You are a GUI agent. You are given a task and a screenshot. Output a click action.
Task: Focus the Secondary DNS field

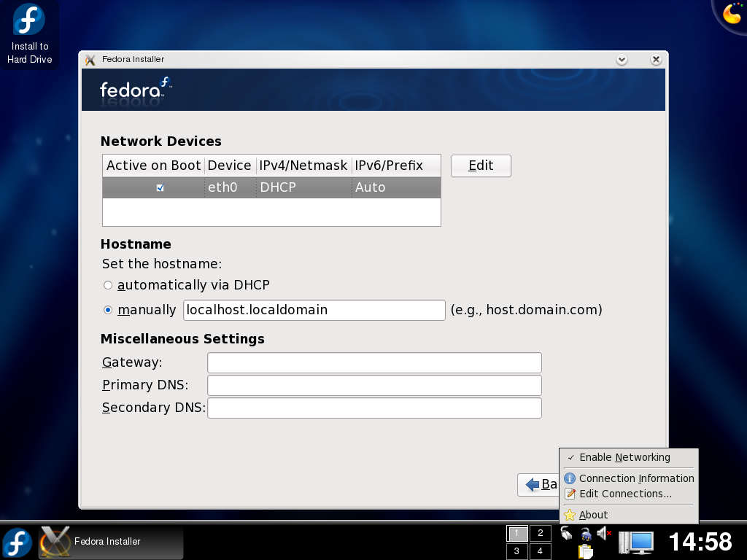[x=374, y=408]
